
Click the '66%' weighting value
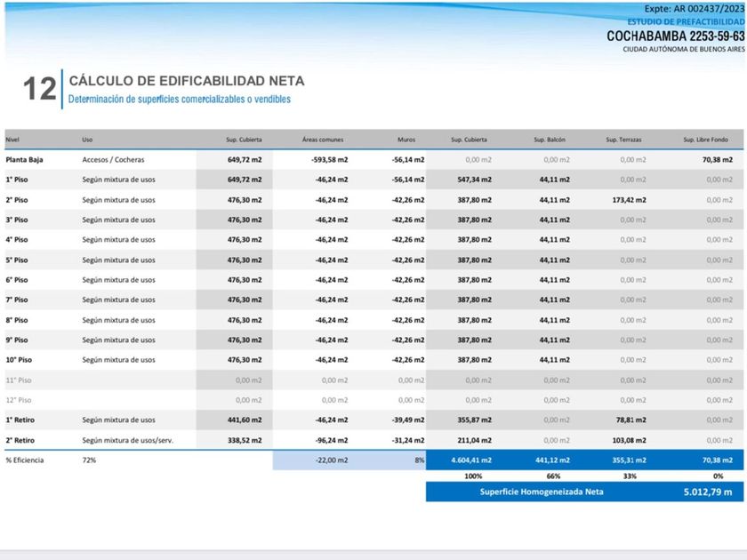click(553, 476)
